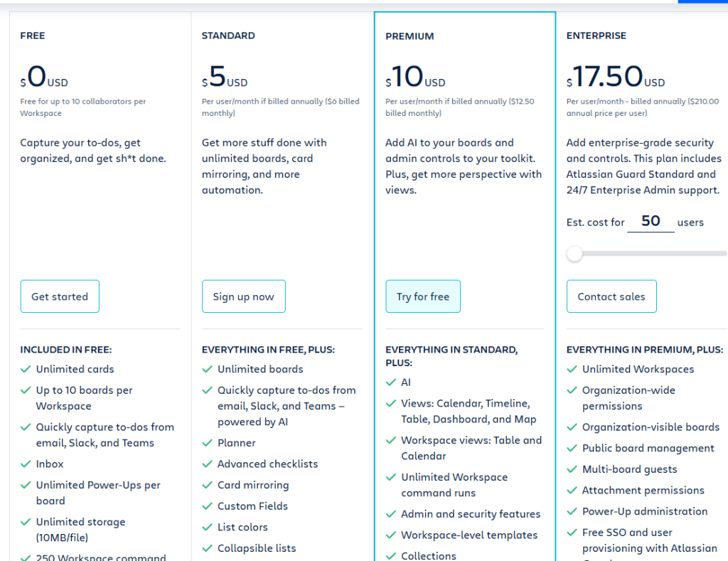
Task: Click the checkmark next to Multi-board guests
Action: [x=572, y=469]
